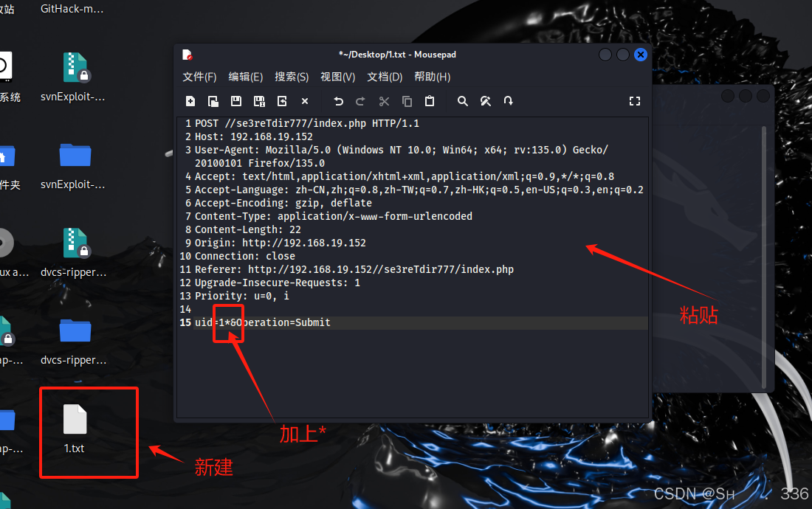Image resolution: width=812 pixels, height=509 pixels.
Task: Select the first svnExploit archive desktop icon
Action: tap(75, 67)
